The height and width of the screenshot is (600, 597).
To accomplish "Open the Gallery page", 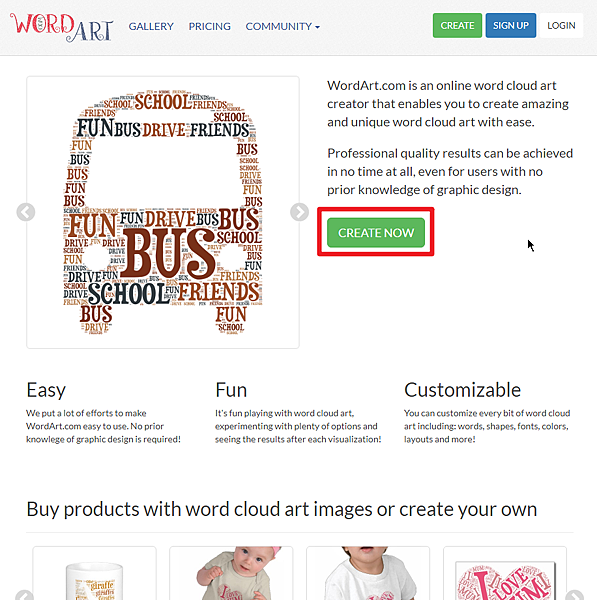I will point(151,26).
